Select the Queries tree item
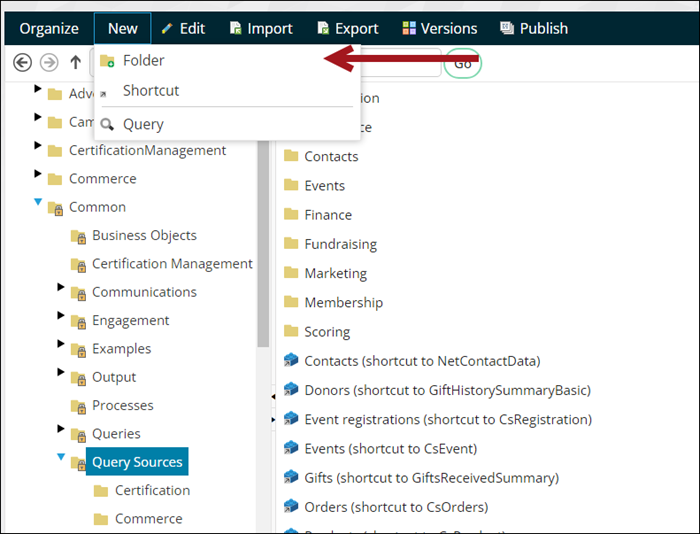Image resolution: width=700 pixels, height=534 pixels. [x=116, y=434]
